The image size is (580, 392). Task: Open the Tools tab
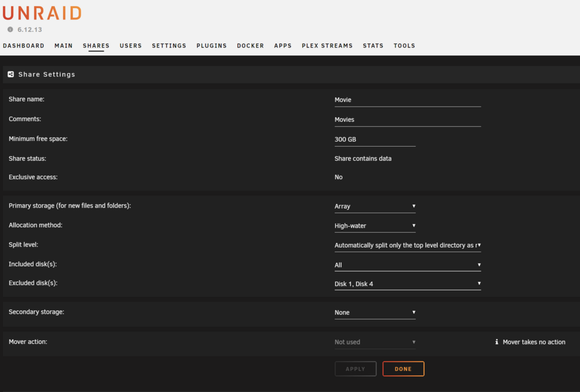point(404,46)
